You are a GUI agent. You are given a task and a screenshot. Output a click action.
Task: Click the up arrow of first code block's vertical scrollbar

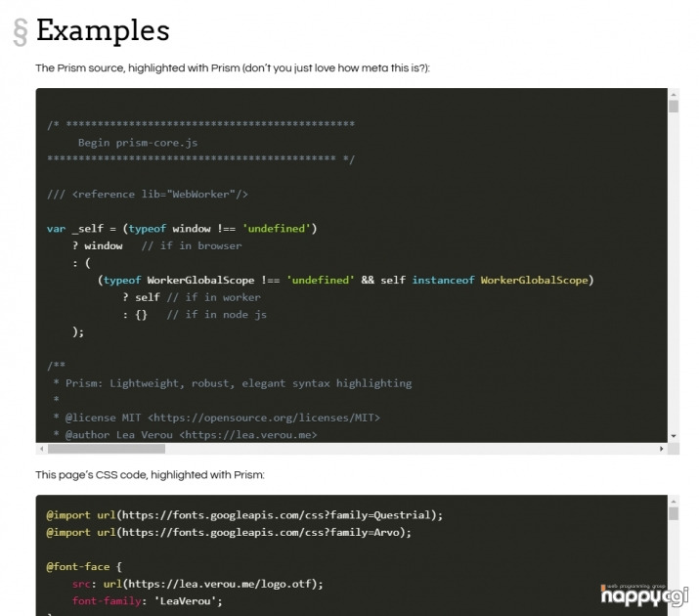click(674, 95)
